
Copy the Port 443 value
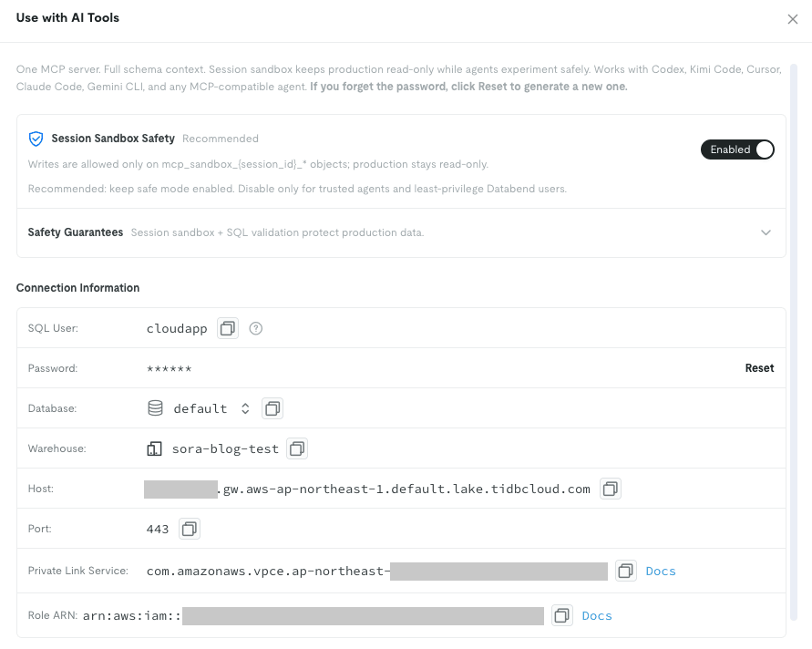(x=190, y=529)
